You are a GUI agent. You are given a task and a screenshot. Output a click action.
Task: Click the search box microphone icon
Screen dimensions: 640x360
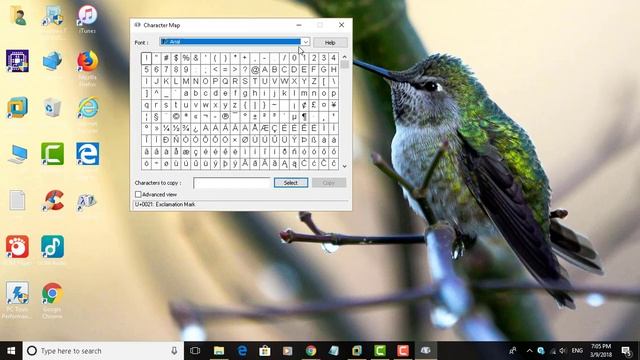[x=174, y=351]
